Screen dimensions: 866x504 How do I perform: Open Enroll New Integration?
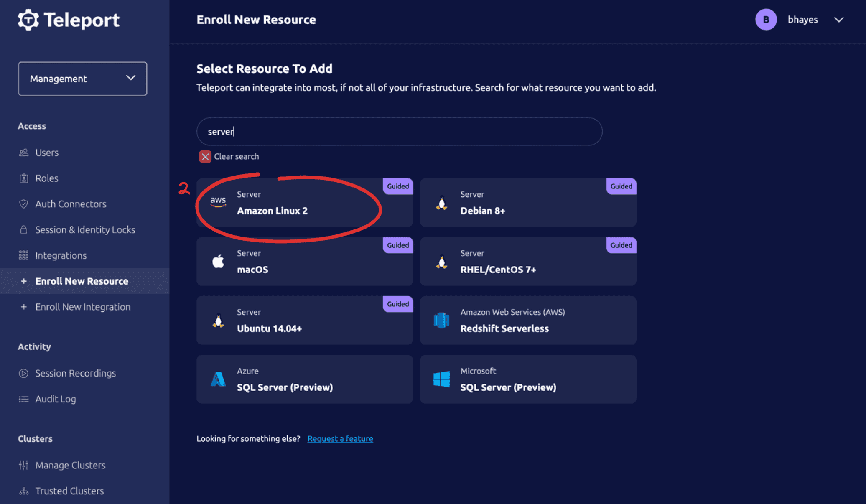pyautogui.click(x=83, y=307)
